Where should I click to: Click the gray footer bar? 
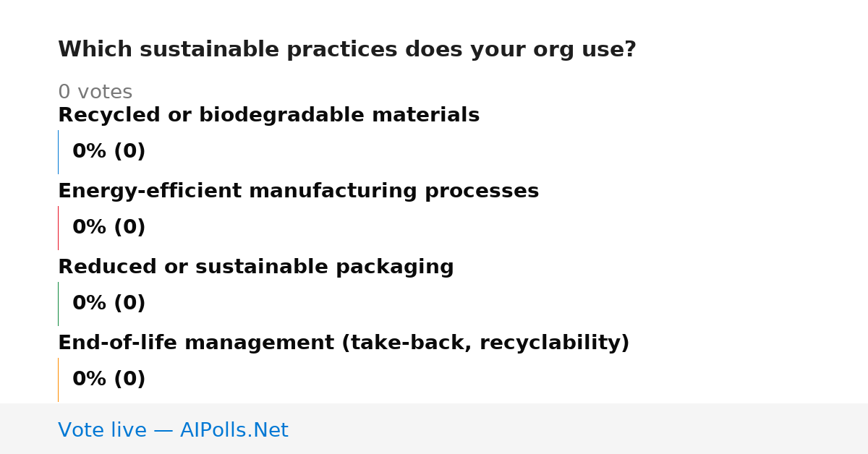(x=434, y=429)
